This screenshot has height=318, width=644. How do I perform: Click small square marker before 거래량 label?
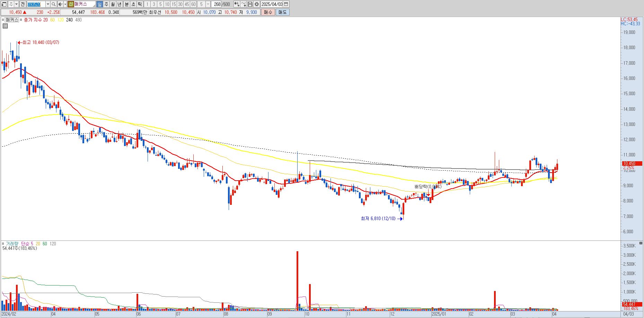coord(3,244)
